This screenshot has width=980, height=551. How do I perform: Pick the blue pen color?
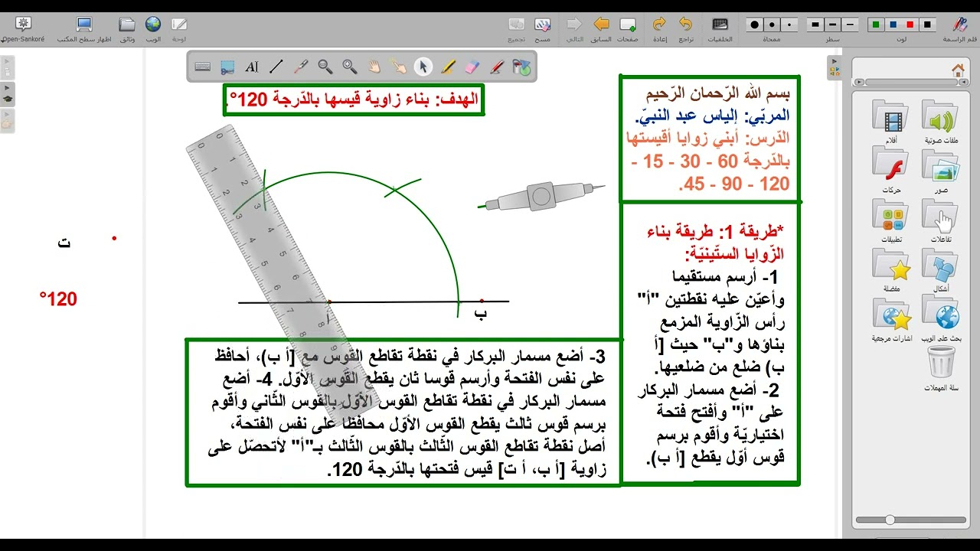pos(893,24)
